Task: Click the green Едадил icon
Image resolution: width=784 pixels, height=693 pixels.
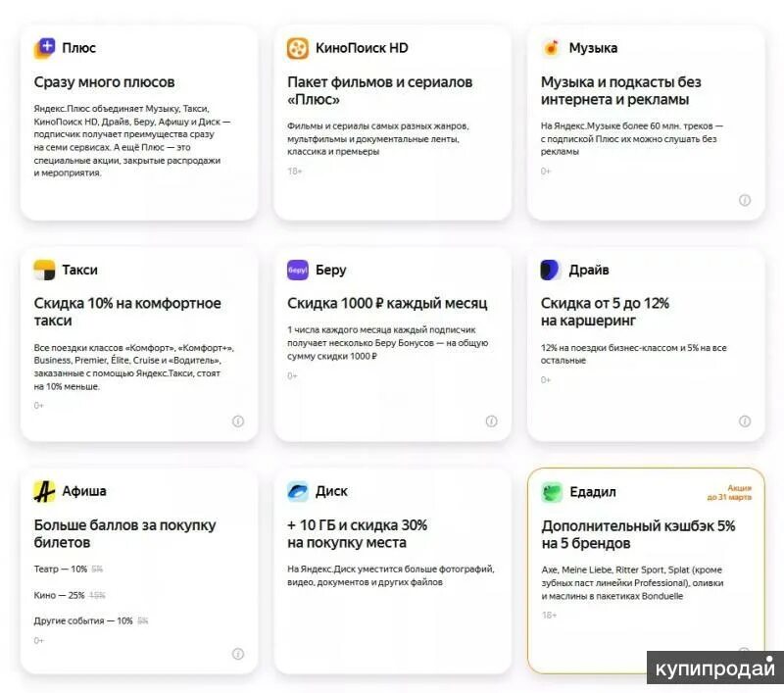Action: (x=552, y=492)
